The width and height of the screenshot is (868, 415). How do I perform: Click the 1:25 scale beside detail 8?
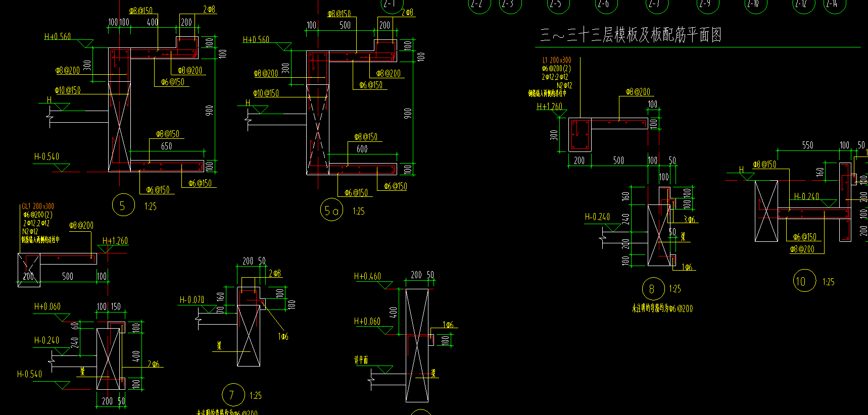point(675,289)
